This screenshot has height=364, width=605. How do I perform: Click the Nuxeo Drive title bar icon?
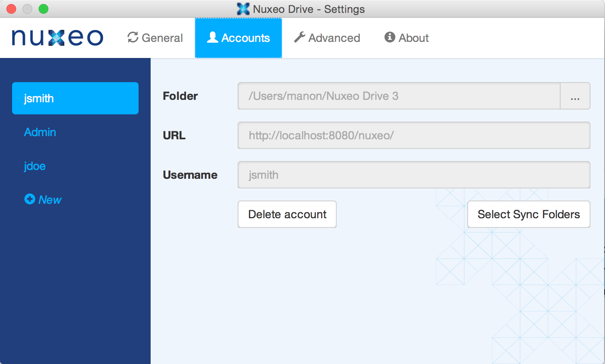point(243,9)
